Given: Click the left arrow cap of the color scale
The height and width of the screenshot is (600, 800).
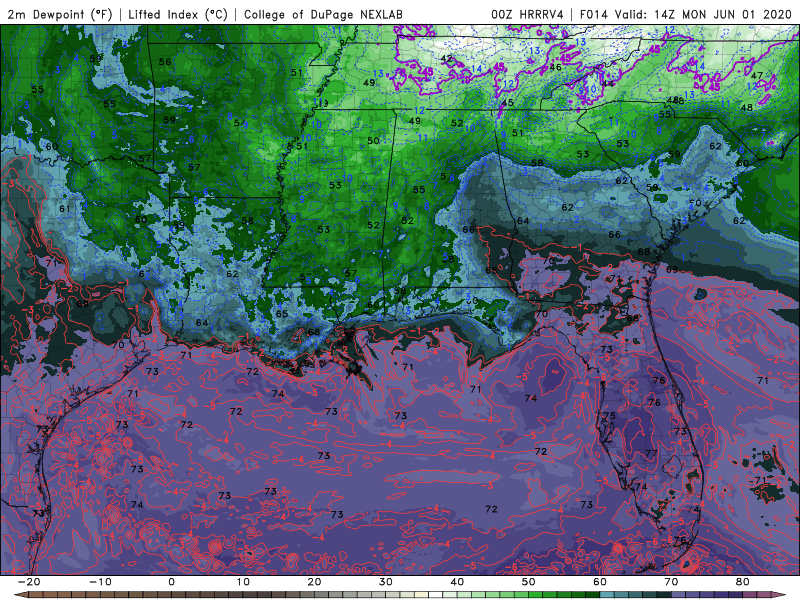Looking at the screenshot, I should 19,595.
